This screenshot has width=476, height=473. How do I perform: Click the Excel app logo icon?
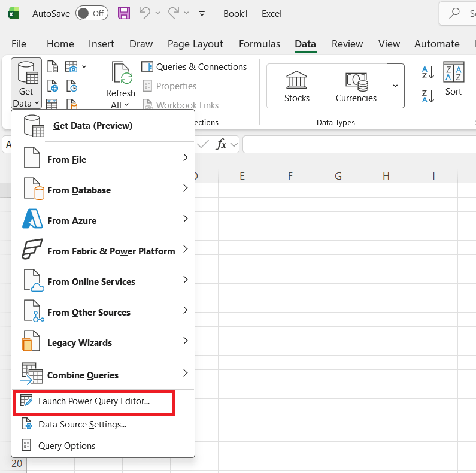(13, 14)
